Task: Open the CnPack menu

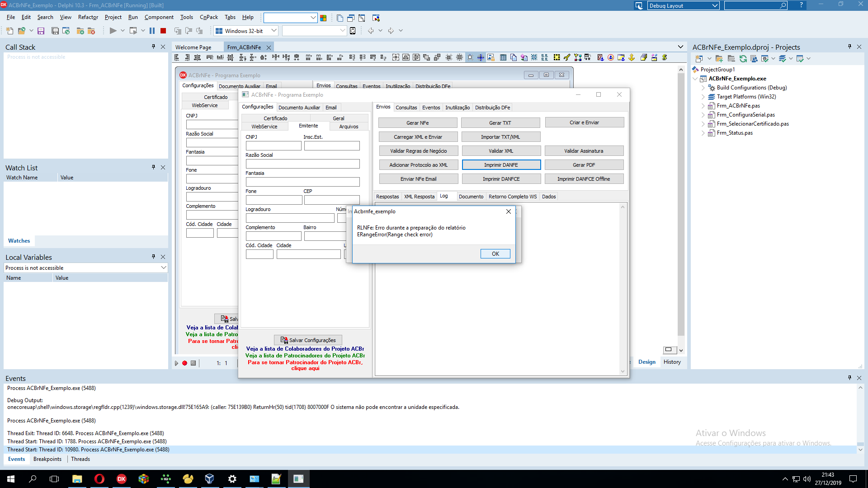Action: click(208, 17)
